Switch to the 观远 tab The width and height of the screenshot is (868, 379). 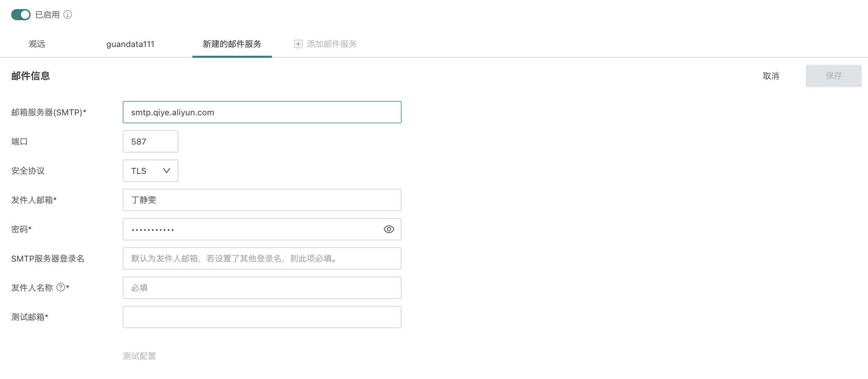click(37, 44)
